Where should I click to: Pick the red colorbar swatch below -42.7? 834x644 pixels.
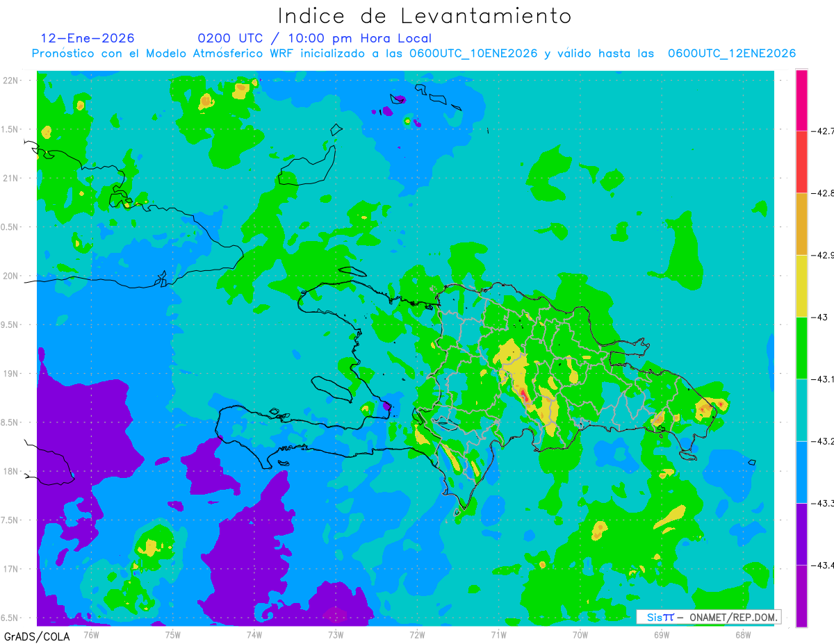(801, 161)
